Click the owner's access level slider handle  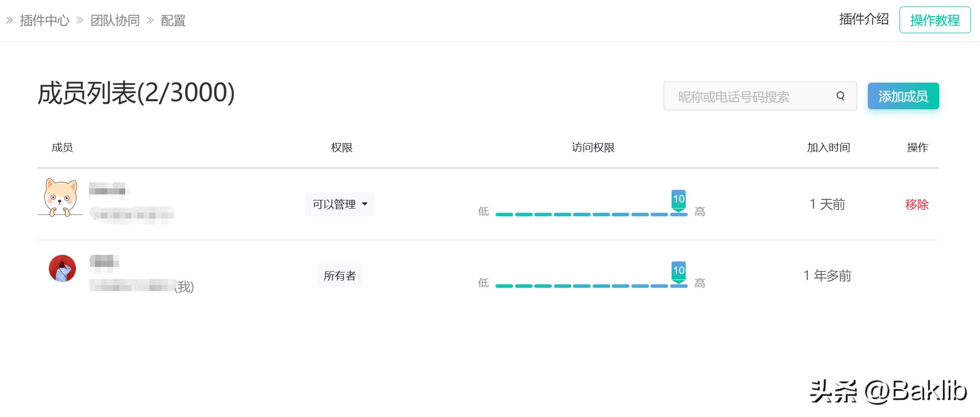coord(679,272)
